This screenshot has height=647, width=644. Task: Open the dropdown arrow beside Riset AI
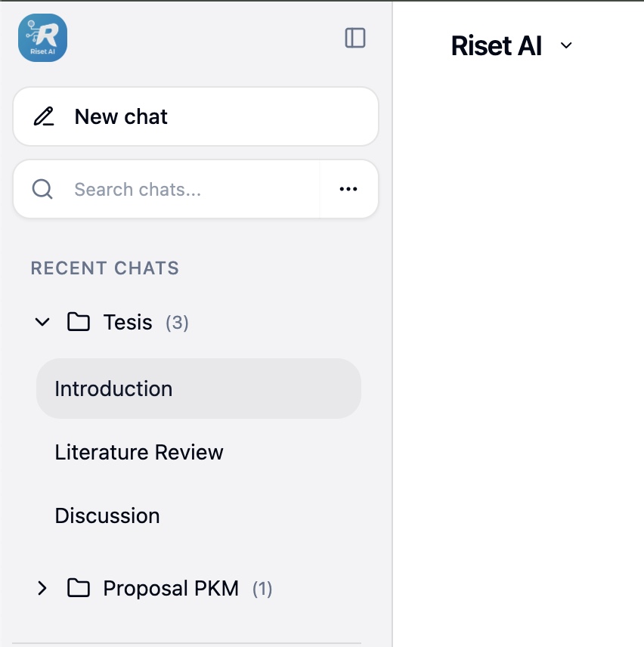[566, 46]
